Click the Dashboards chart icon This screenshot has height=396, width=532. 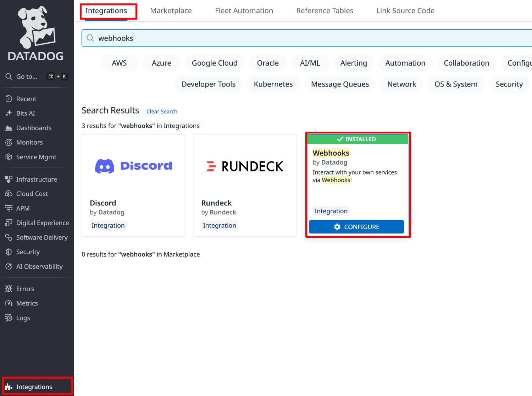click(x=9, y=128)
